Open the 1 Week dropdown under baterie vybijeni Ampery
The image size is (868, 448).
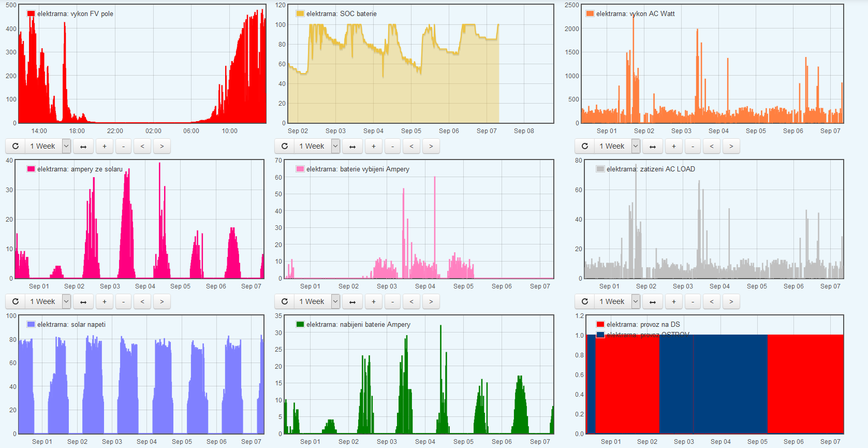coord(317,301)
